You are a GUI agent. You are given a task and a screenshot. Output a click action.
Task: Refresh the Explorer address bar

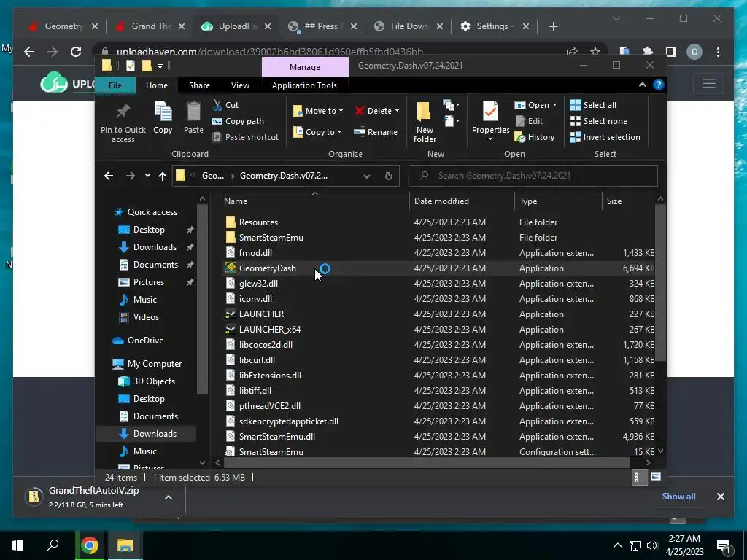point(388,176)
